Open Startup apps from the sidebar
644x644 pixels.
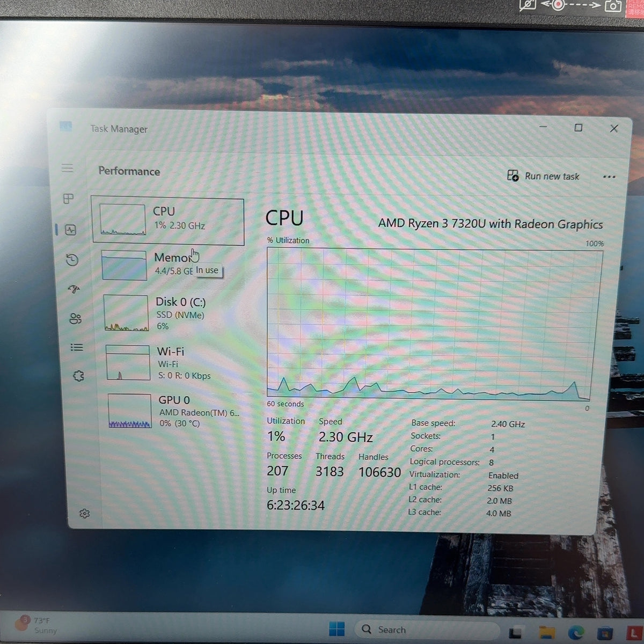pyautogui.click(x=74, y=289)
